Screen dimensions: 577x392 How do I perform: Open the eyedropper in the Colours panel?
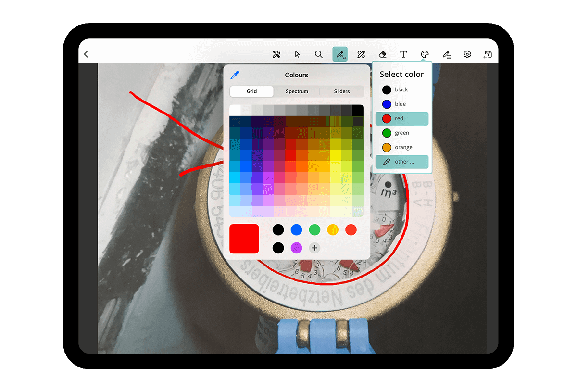pyautogui.click(x=235, y=75)
